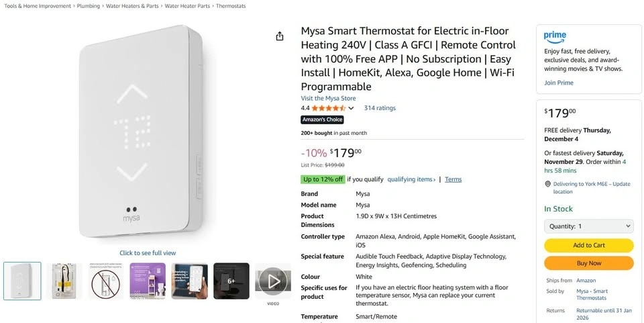
Task: Select the no-water-heater warning thumbnail
Action: [x=105, y=281]
